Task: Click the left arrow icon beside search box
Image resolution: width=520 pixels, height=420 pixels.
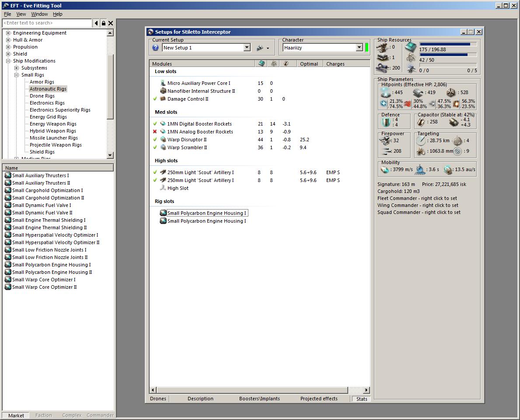Action: 96,23
